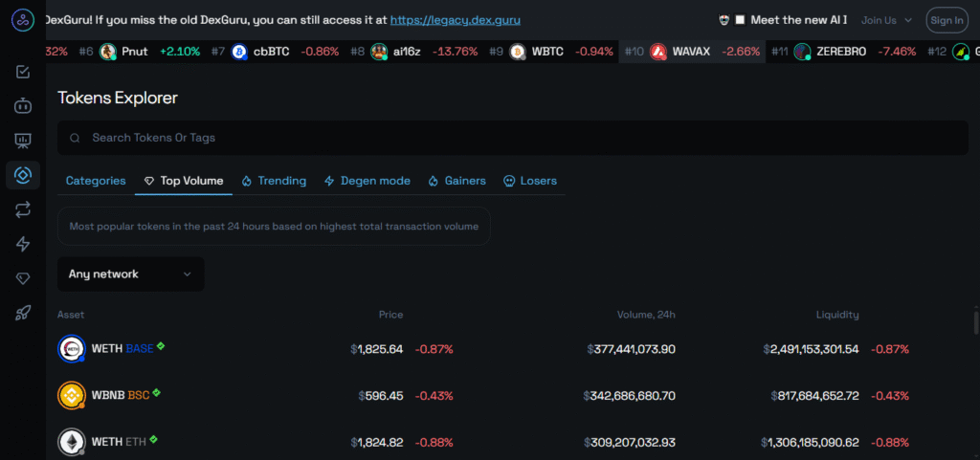Click the liquidity value $817,684,652.72
The height and width of the screenshot is (460, 980).
815,396
